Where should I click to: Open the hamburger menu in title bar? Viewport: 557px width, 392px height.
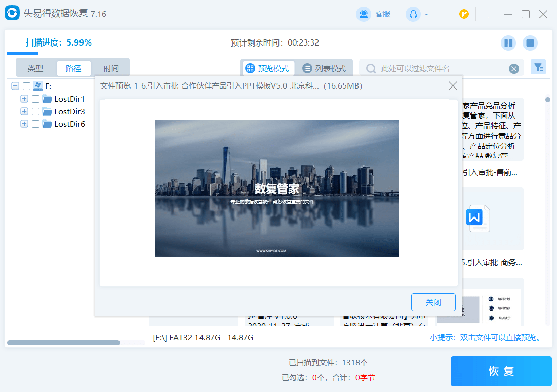(490, 14)
